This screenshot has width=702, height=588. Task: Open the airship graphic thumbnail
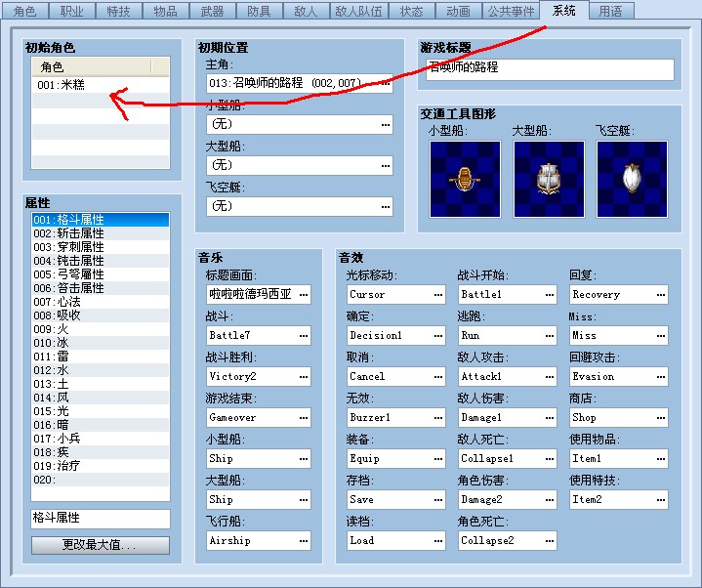[x=632, y=179]
